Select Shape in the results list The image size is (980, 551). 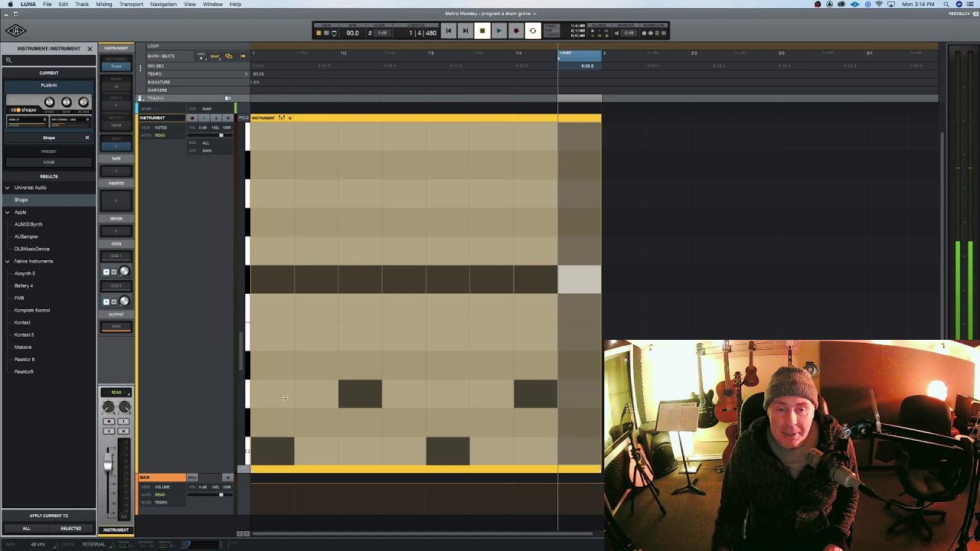click(x=48, y=200)
